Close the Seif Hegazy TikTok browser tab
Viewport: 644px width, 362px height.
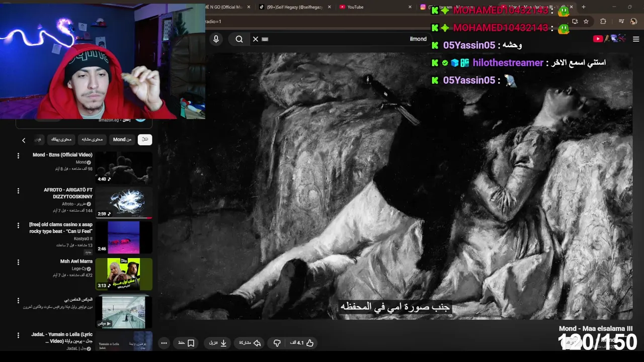(x=330, y=7)
